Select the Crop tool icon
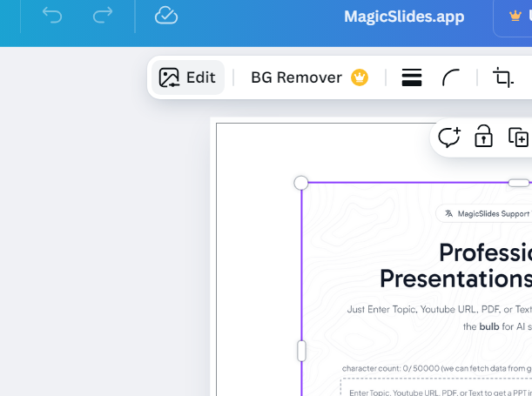532x396 pixels. coord(503,77)
